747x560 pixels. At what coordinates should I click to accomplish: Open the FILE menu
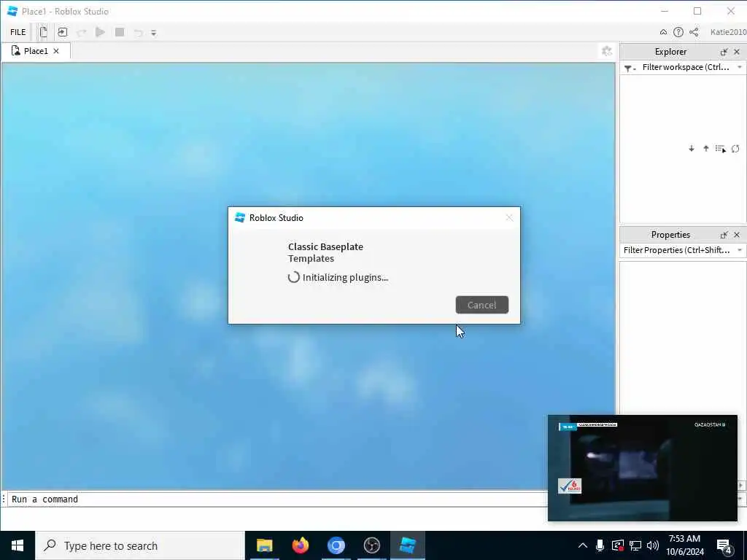(x=18, y=32)
